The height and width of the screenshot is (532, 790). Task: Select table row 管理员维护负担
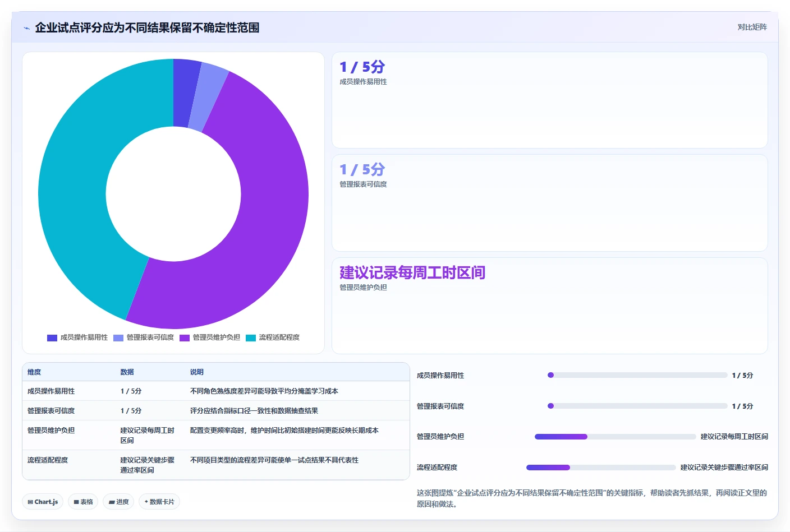216,436
